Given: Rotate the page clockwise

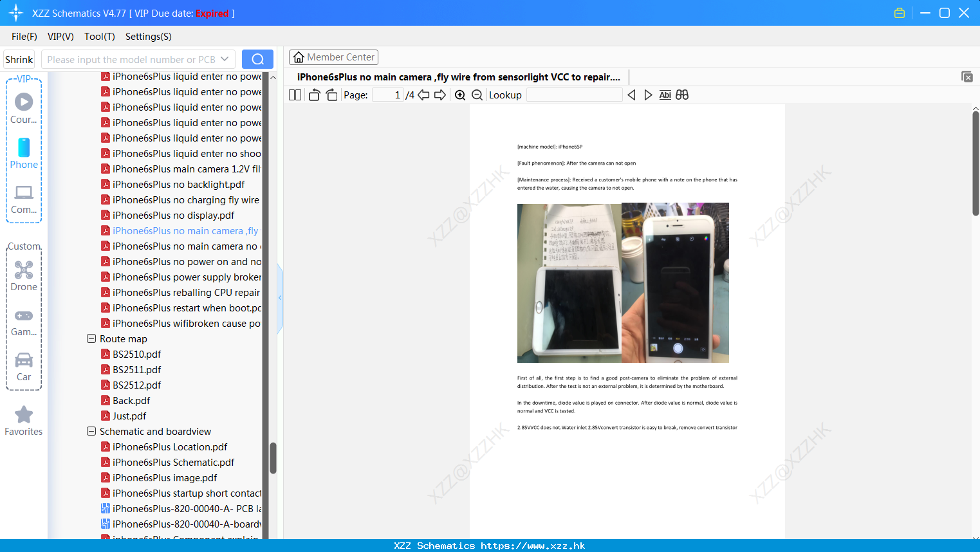Looking at the screenshot, I should pos(331,95).
